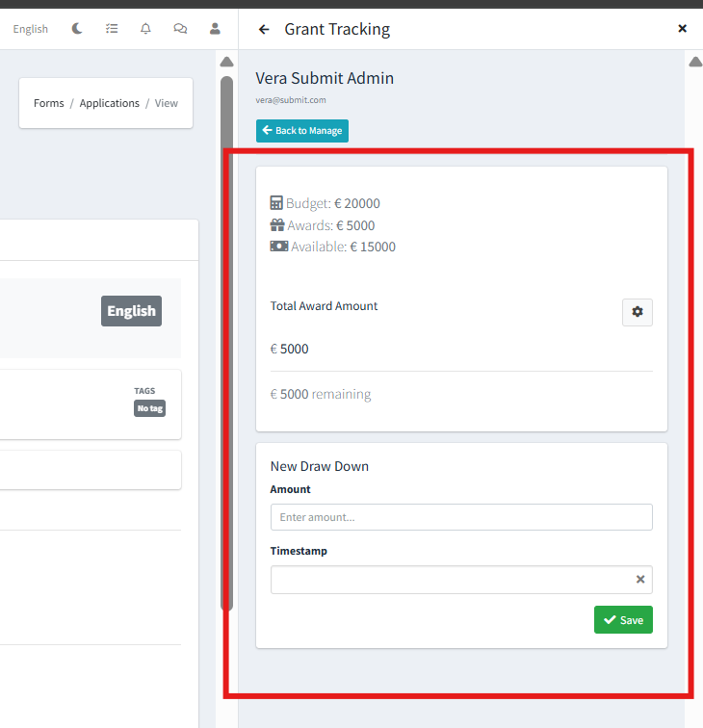703x728 pixels.
Task: Open the user profile icon
Action: point(215,29)
